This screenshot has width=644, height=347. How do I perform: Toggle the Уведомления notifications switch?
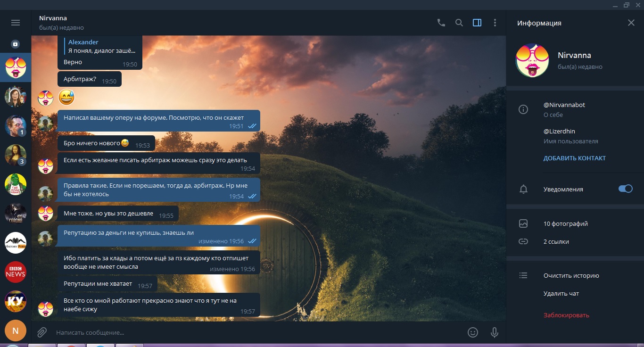[x=626, y=189]
